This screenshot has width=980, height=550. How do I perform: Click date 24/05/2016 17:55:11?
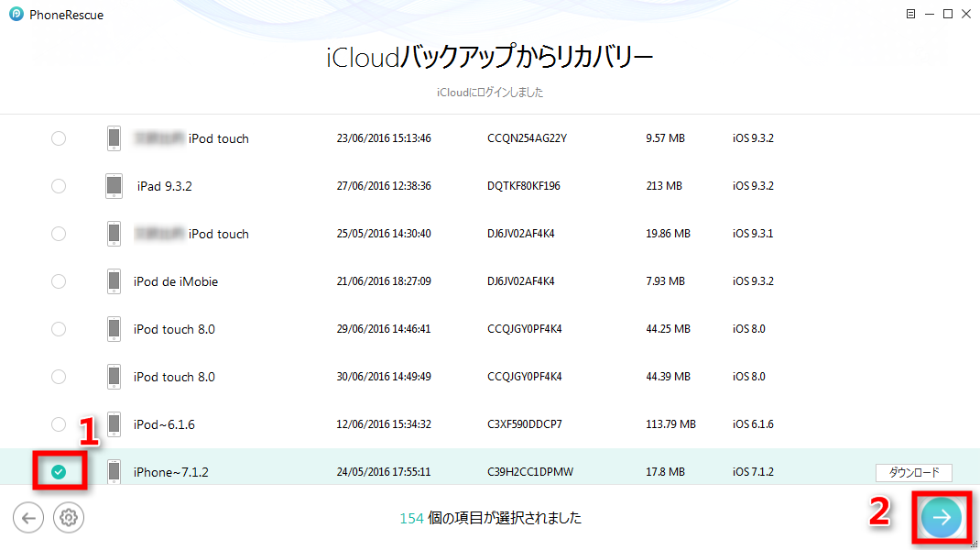pos(384,472)
